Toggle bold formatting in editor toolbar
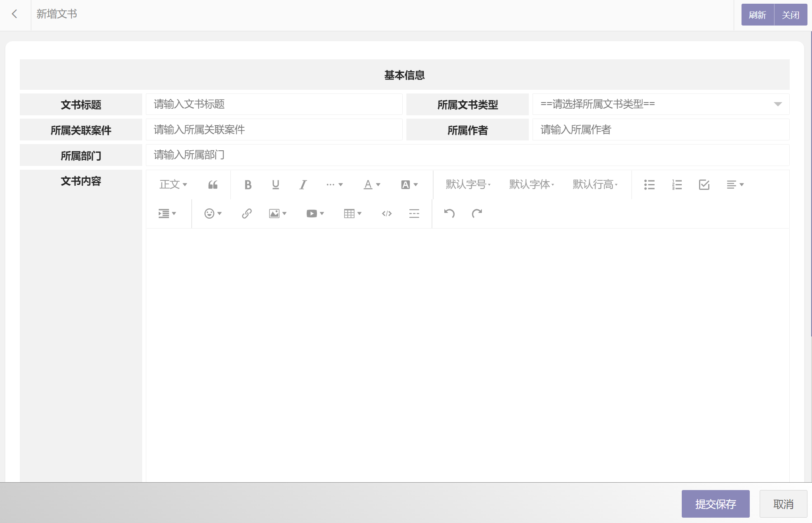The height and width of the screenshot is (523, 812). (x=248, y=184)
